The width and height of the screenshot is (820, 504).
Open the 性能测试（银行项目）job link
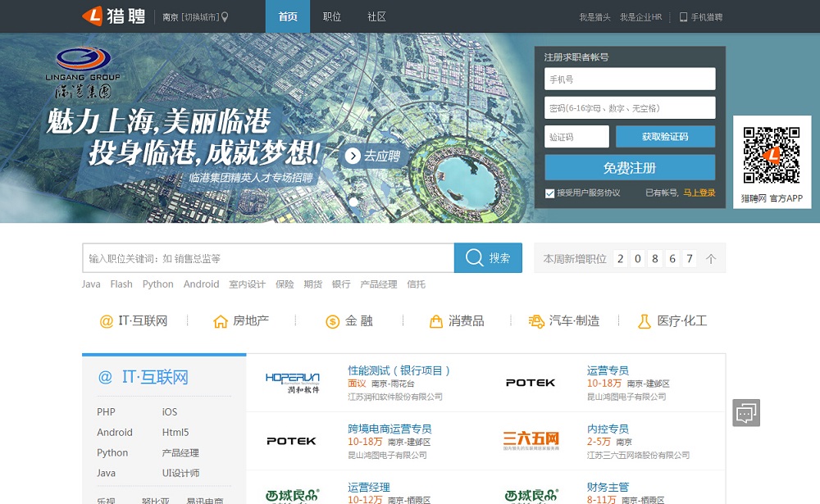coord(399,370)
